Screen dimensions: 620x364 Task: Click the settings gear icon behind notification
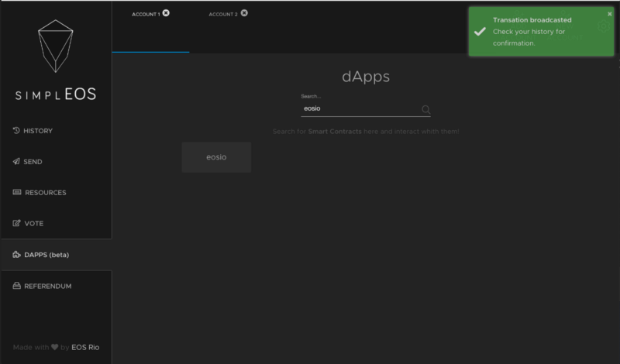[604, 26]
